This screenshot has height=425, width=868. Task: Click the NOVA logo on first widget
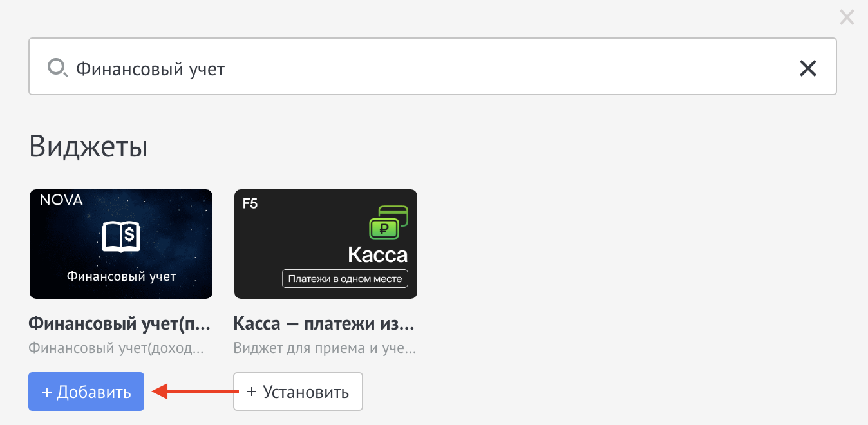pyautogui.click(x=61, y=200)
